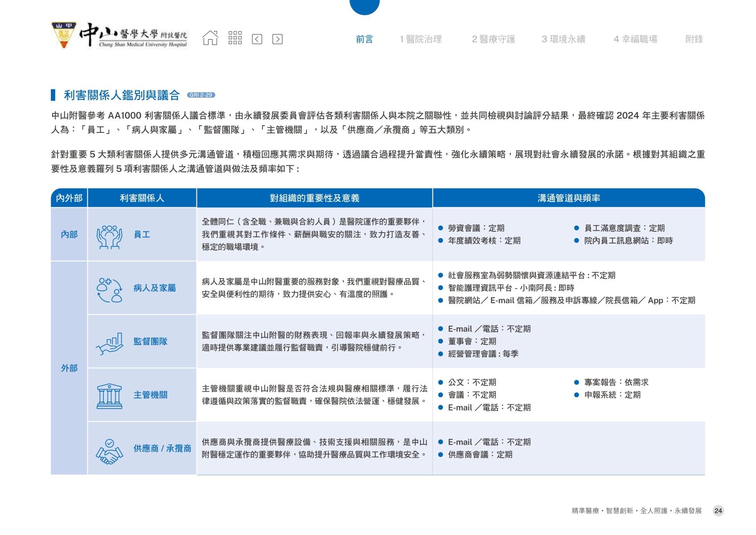
Task: Open the 4 幸福職場 section
Action: click(x=635, y=39)
